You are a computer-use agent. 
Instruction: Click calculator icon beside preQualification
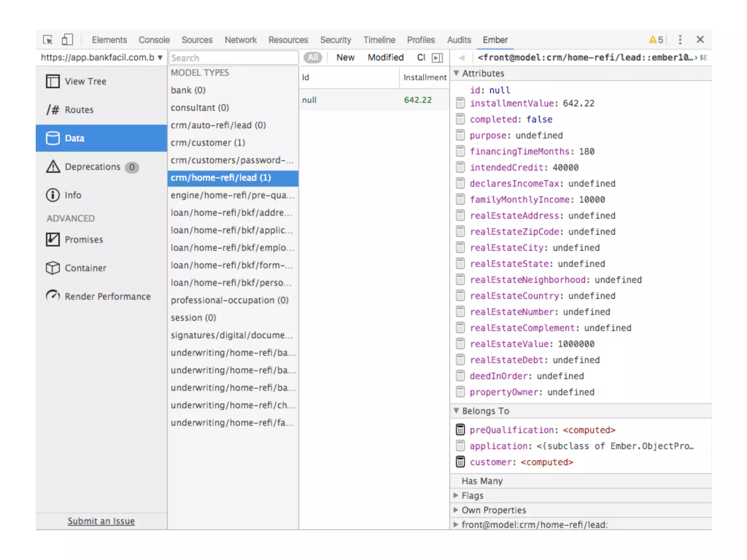[460, 430]
